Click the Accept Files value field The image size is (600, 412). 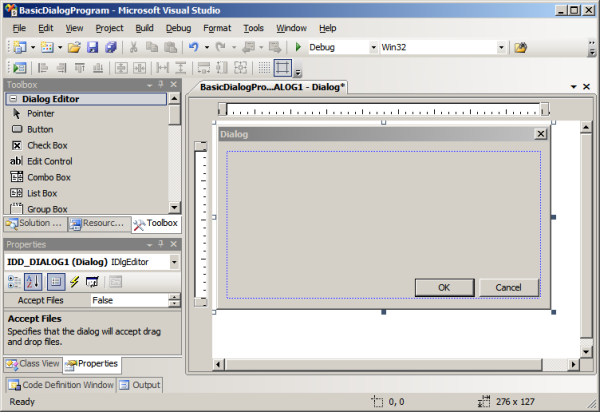129,300
